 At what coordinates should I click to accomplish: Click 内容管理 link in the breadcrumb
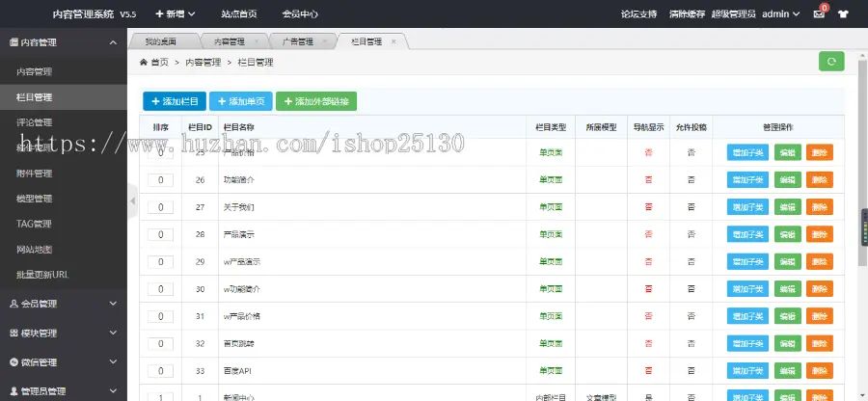point(203,63)
